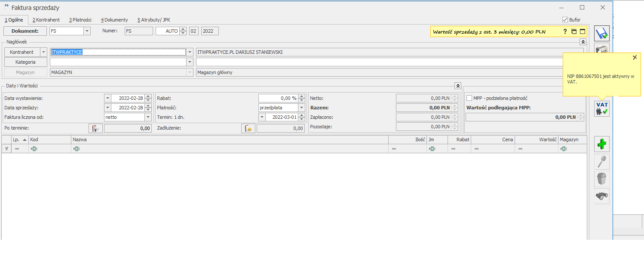Click the coins icon beside Zadłużenie

(248, 128)
